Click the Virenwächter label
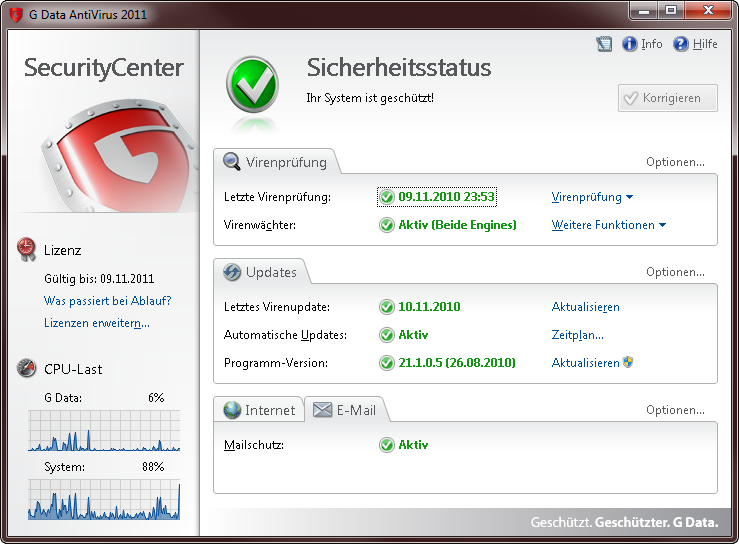Screen dimensions: 739x544 coord(260,225)
